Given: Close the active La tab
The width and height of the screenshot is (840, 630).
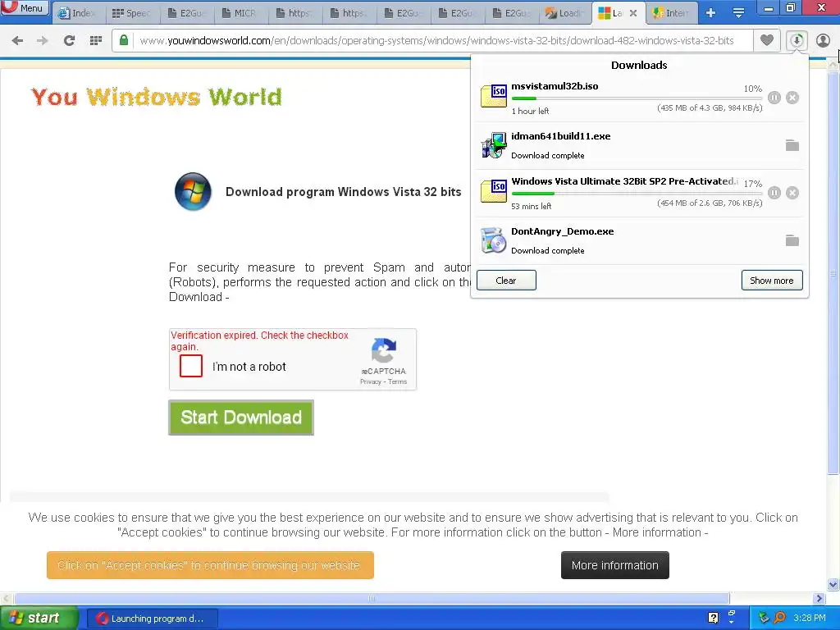Looking at the screenshot, I should pyautogui.click(x=633, y=13).
